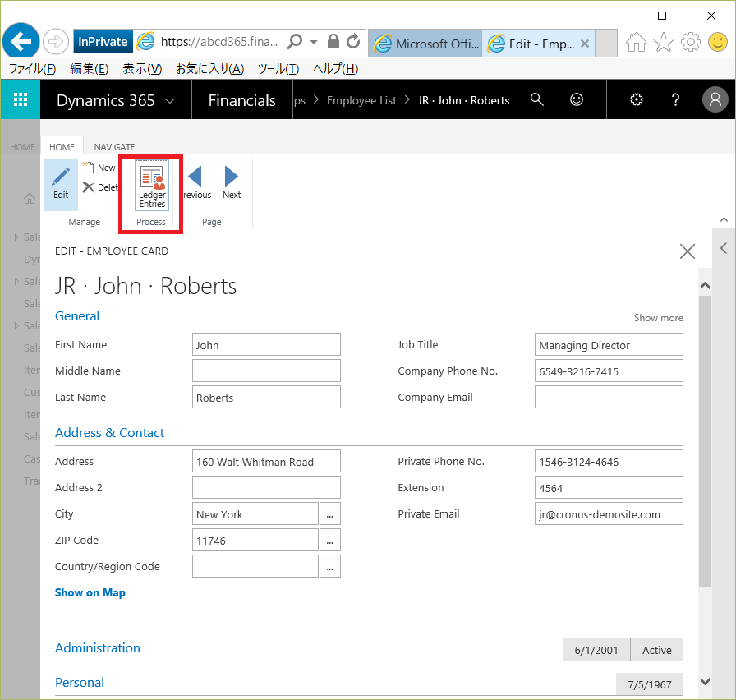This screenshot has height=700, width=736.
Task: Click the empty Middle Name field
Action: 266,371
